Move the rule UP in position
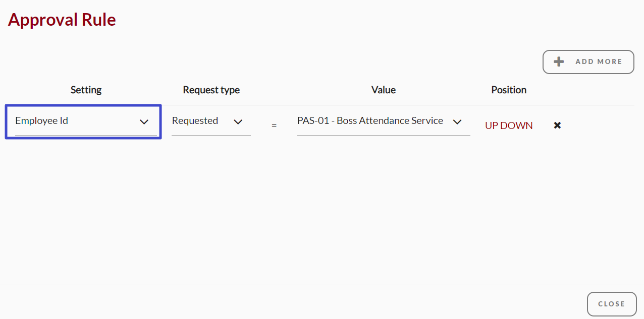This screenshot has width=644, height=319. click(492, 125)
